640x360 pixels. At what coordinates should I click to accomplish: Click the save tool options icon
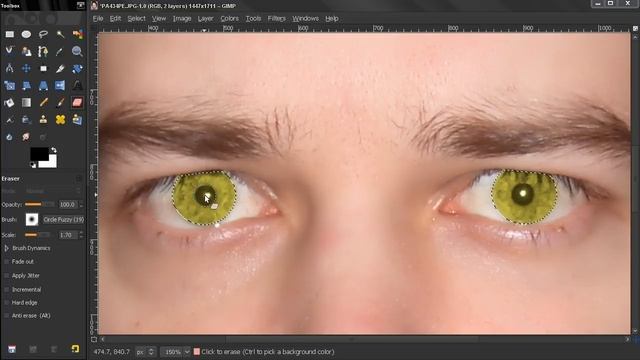(12, 349)
